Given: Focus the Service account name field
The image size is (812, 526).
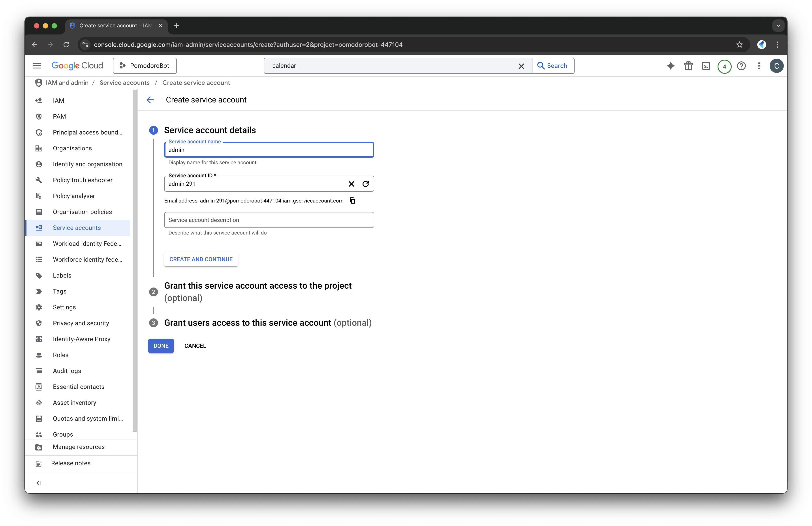Looking at the screenshot, I should 269,149.
